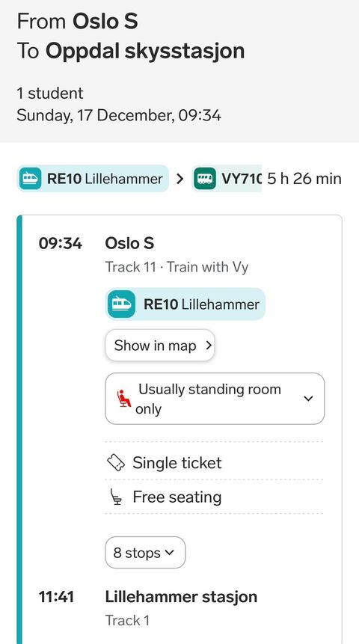Tap the chevron on Show in map button
Viewport: 359px width, 644px height.
click(x=209, y=346)
